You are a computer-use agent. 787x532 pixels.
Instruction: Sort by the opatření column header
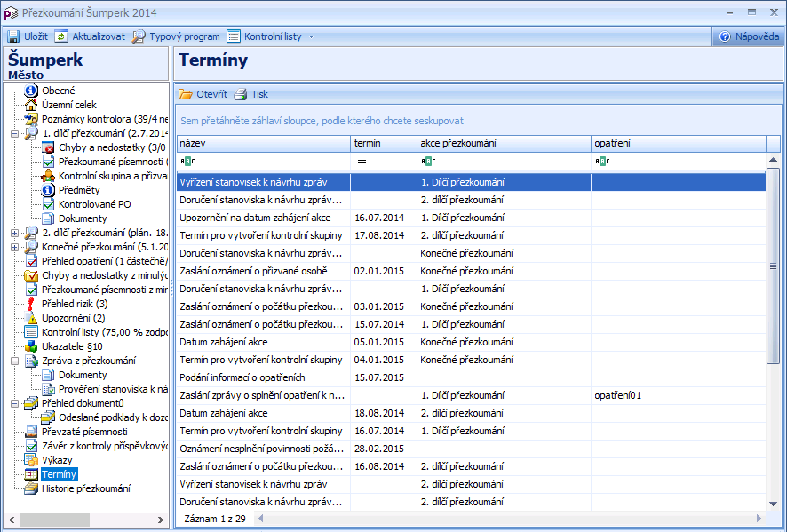point(679,144)
